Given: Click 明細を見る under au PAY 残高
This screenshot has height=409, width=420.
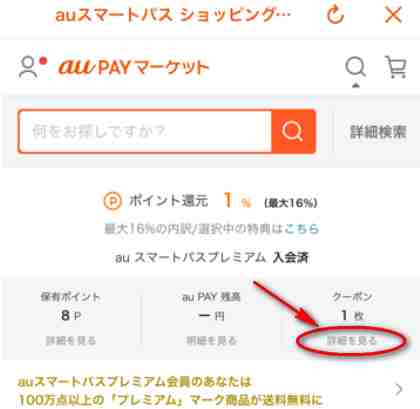Looking at the screenshot, I should pyautogui.click(x=211, y=340).
